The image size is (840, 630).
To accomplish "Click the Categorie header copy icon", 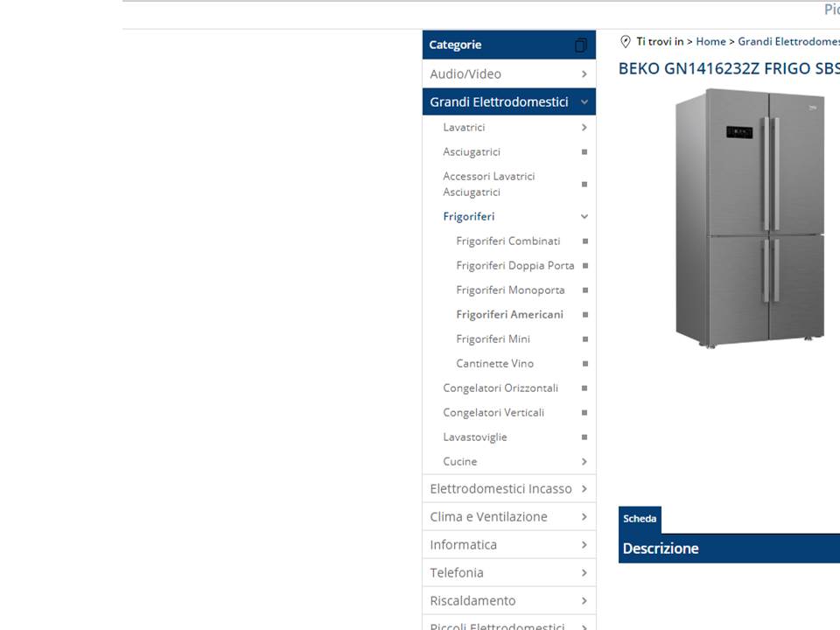I will (x=581, y=45).
